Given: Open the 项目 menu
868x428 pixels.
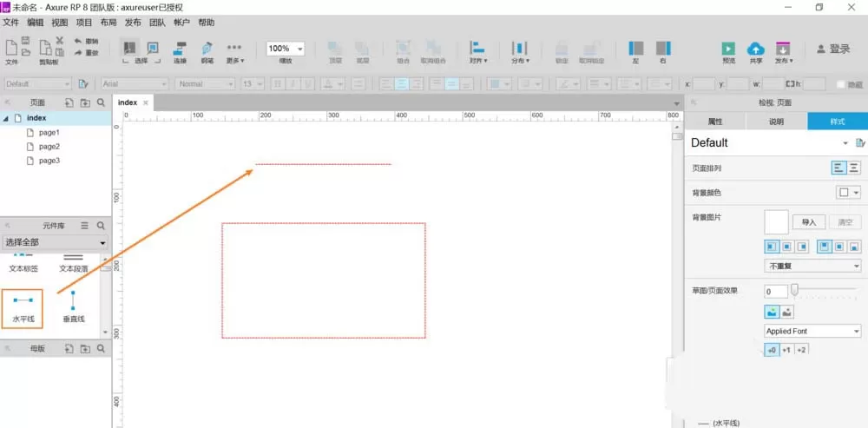Looking at the screenshot, I should pyautogui.click(x=84, y=23).
